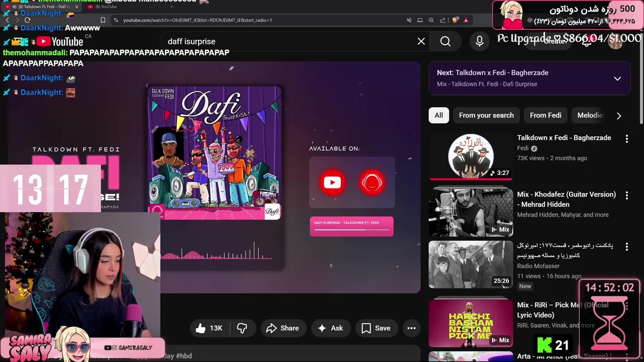Click Next: Talkdown x Fedi - Bagherzade heading
Screen dimensions: 644x362
pyautogui.click(x=493, y=72)
